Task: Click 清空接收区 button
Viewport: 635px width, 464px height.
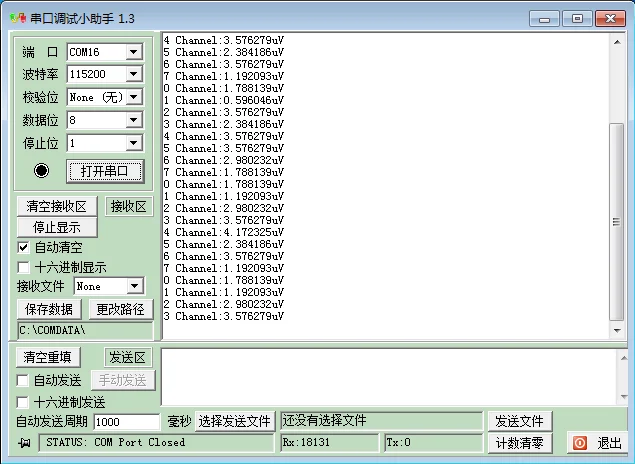Action: click(x=57, y=206)
